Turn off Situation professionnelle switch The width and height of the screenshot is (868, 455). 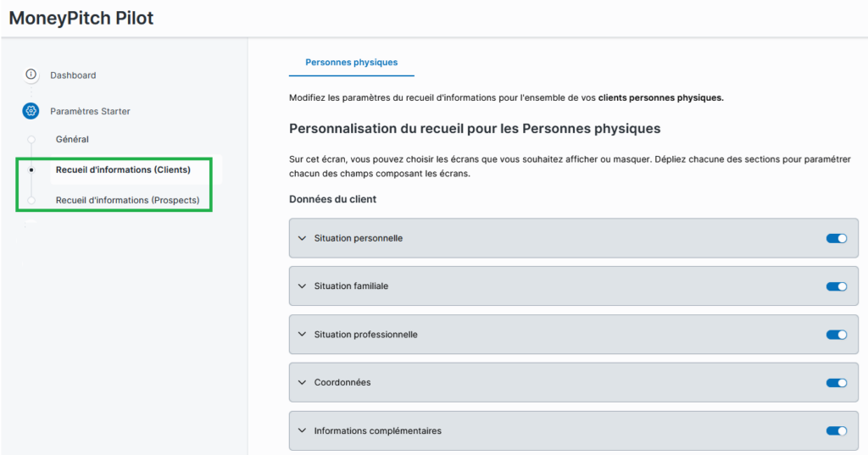836,335
